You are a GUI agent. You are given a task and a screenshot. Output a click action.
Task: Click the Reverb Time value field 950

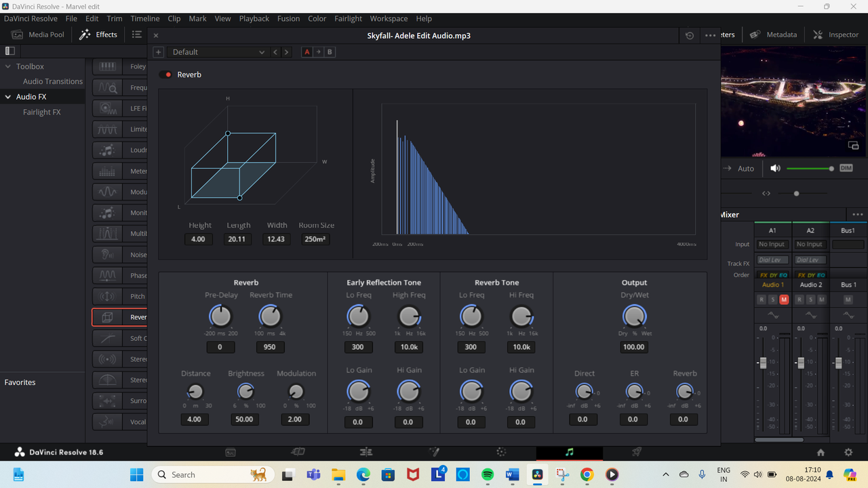[270, 347]
